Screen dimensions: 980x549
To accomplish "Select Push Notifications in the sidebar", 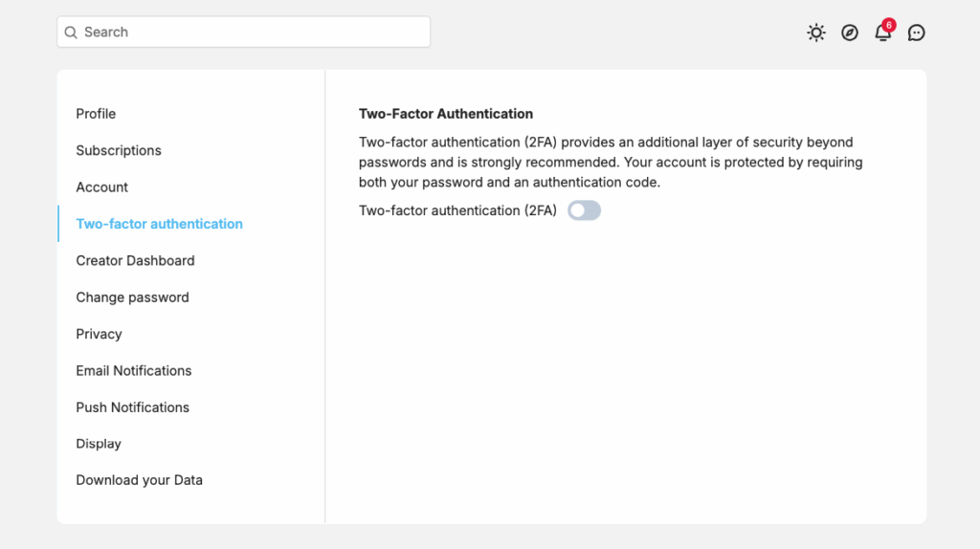I will 132,407.
